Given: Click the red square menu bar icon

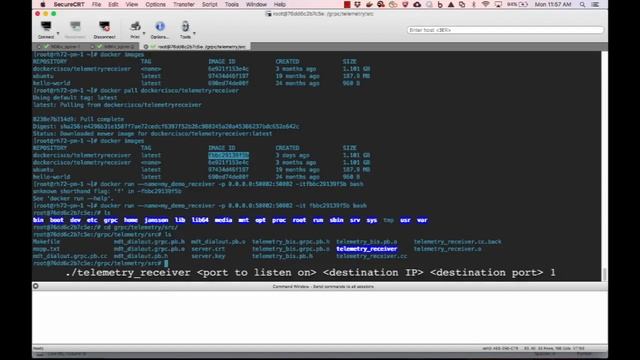Looking at the screenshot, I should click(x=347, y=4).
